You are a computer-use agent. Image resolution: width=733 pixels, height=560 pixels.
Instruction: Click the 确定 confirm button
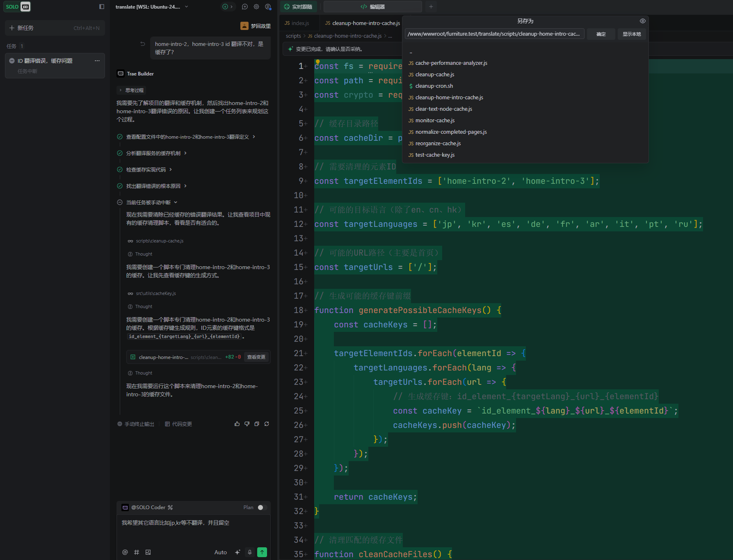(601, 34)
